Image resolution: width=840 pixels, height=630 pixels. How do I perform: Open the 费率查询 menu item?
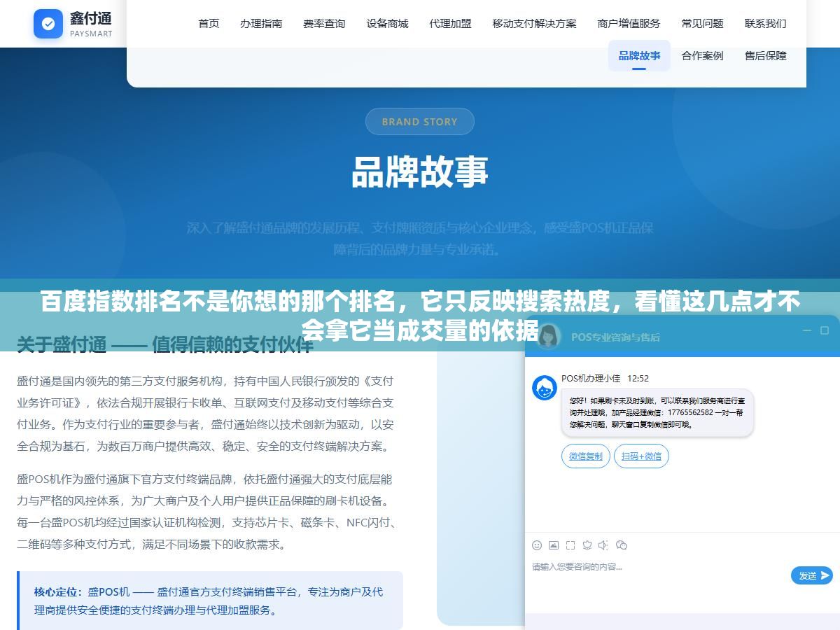click(324, 23)
